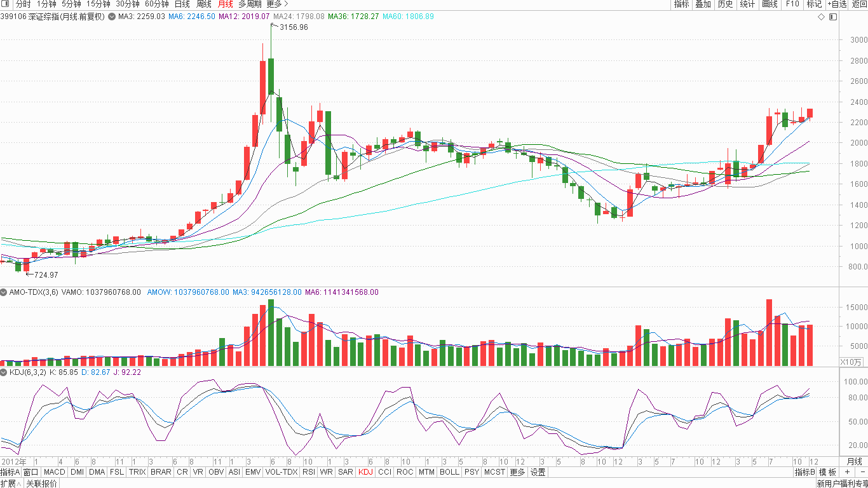Switch indicator to CR
The image size is (868, 488).
click(182, 472)
